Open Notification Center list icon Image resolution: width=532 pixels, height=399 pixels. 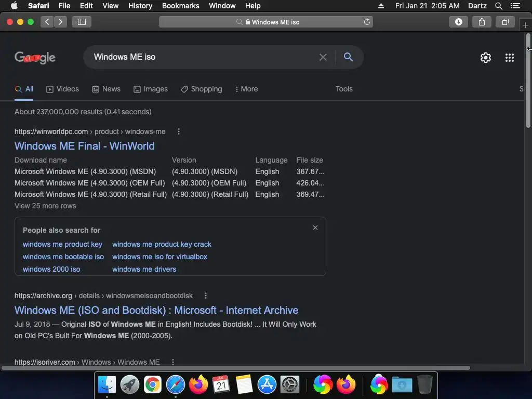tap(515, 6)
